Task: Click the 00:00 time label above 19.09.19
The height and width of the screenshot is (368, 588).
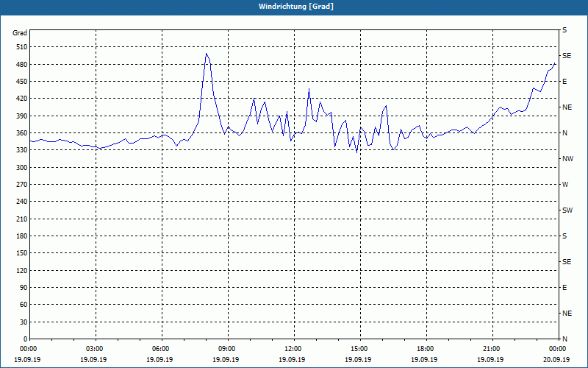Action: click(28, 349)
